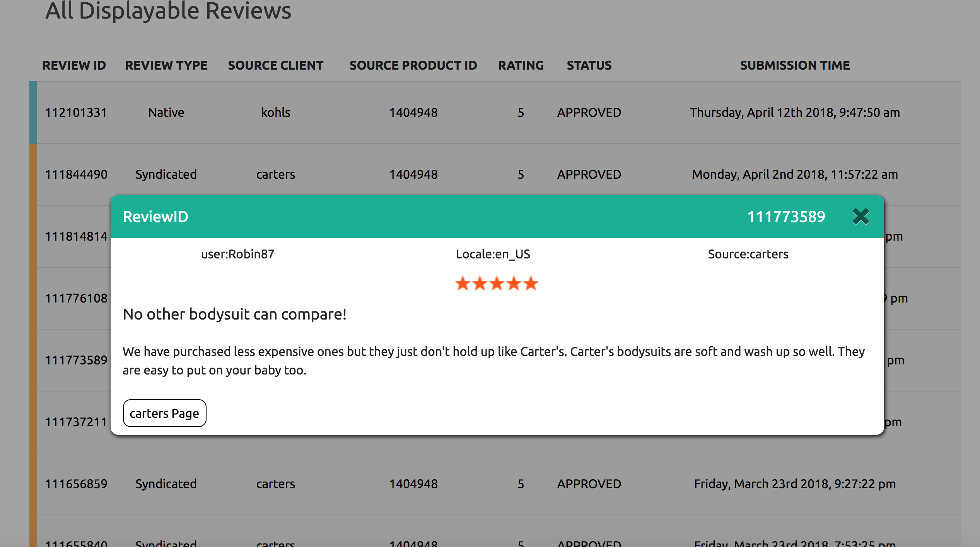The height and width of the screenshot is (547, 980).
Task: Click carters client in row 111656859
Action: coord(276,484)
